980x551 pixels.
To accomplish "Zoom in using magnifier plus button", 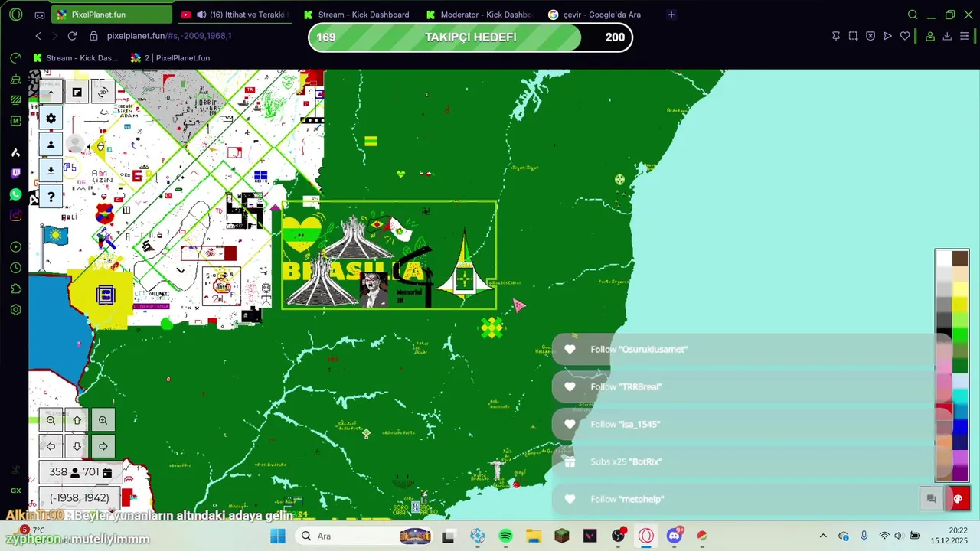I will pos(103,419).
